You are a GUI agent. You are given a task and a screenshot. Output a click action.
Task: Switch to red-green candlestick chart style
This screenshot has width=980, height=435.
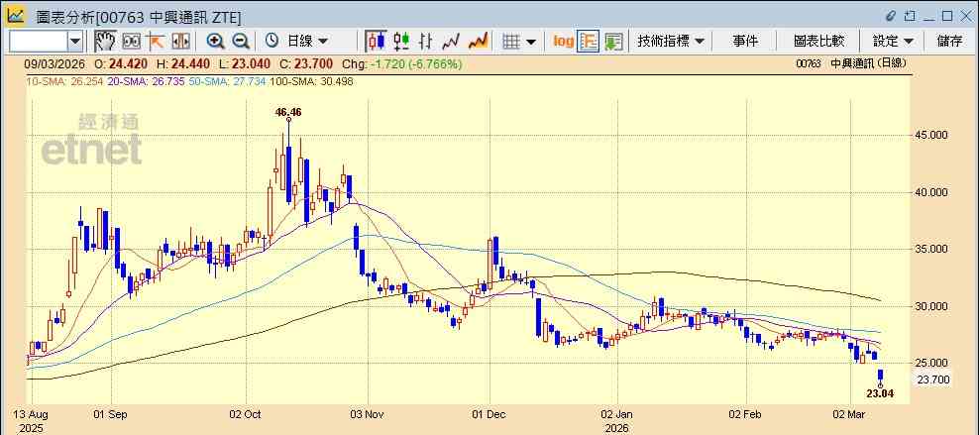402,42
